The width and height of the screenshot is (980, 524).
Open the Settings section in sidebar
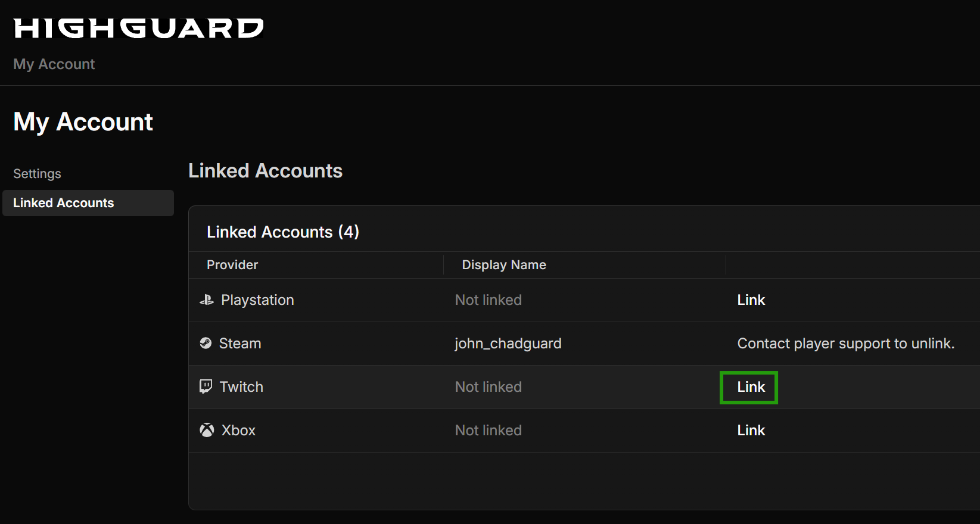[37, 174]
